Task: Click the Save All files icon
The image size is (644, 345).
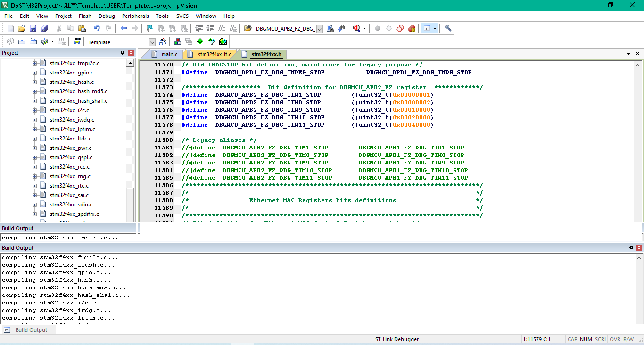Action: point(44,28)
